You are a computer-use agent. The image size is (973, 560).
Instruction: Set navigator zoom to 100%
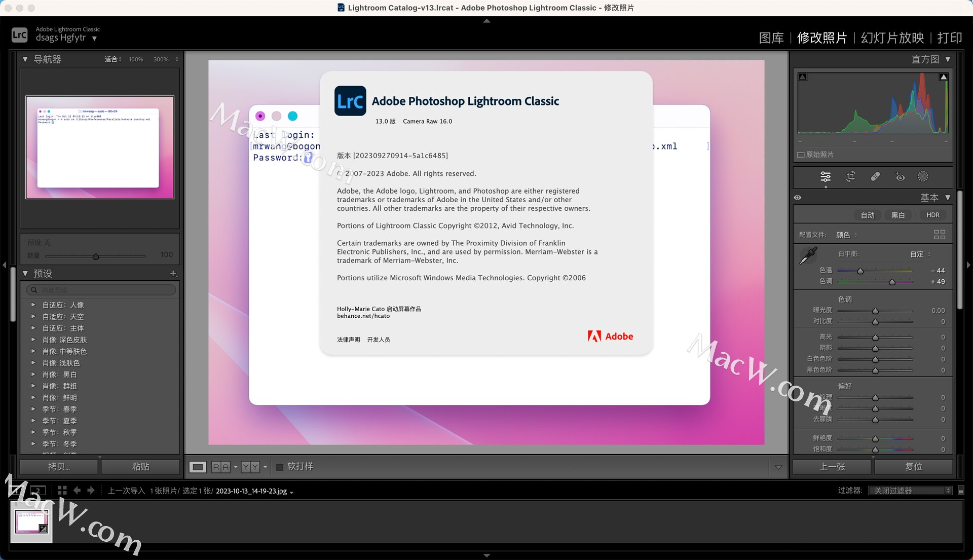tap(136, 59)
